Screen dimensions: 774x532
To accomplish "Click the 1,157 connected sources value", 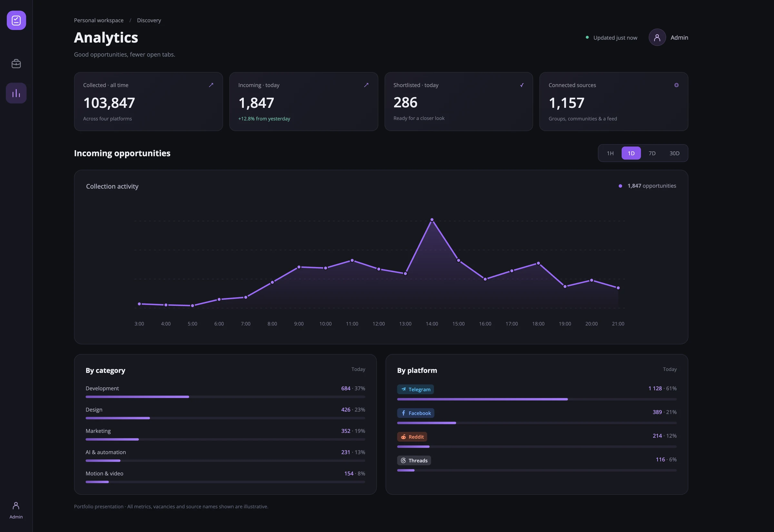I will pos(566,103).
